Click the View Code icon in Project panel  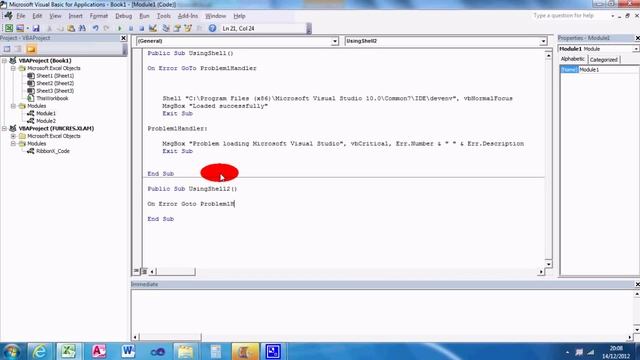tap(7, 49)
